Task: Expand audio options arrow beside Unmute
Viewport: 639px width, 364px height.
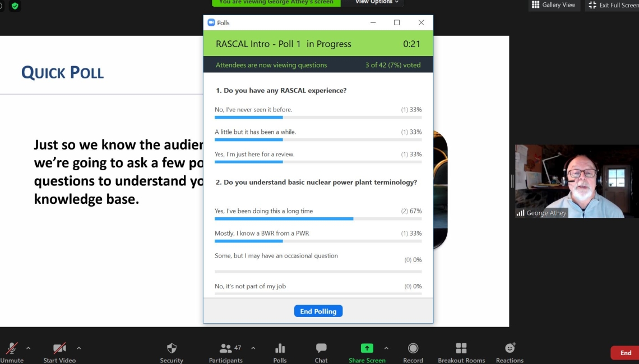Action: click(29, 348)
